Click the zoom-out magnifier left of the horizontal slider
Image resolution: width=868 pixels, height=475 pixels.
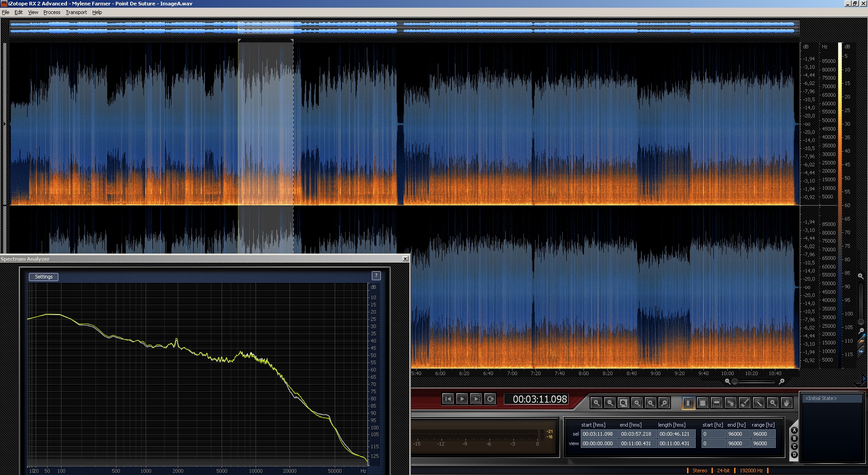(727, 381)
